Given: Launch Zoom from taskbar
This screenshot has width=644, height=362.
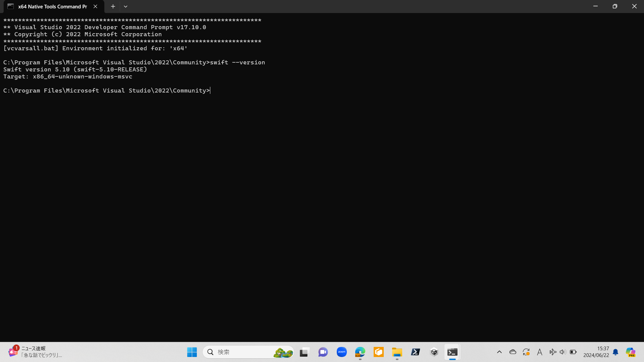Looking at the screenshot, I should 342,352.
